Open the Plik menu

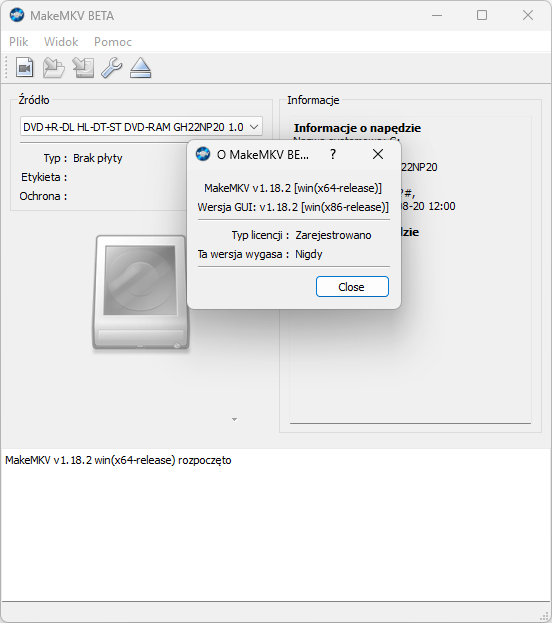pos(19,42)
